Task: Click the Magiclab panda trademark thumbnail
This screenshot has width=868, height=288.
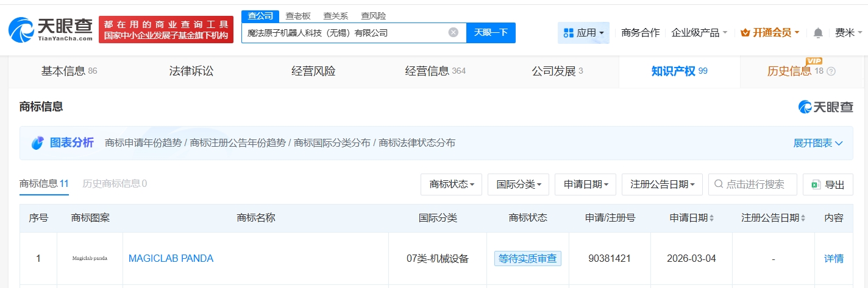Action: (90, 259)
